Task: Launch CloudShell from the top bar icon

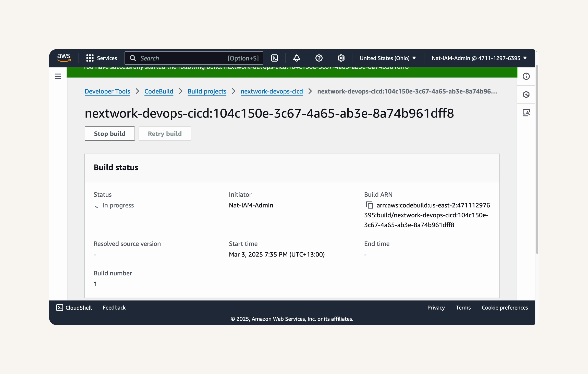Action: (274, 58)
